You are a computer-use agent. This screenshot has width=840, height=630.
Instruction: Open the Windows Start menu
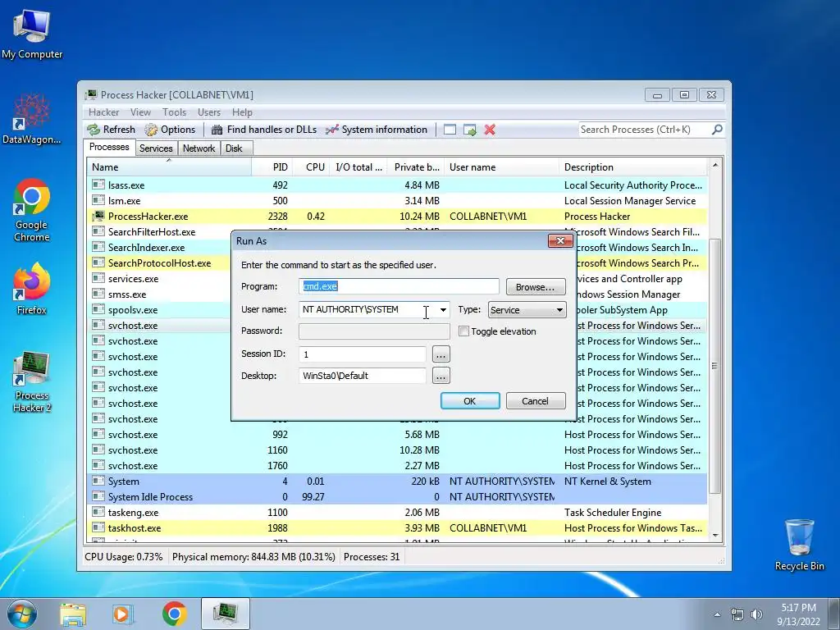pos(21,614)
